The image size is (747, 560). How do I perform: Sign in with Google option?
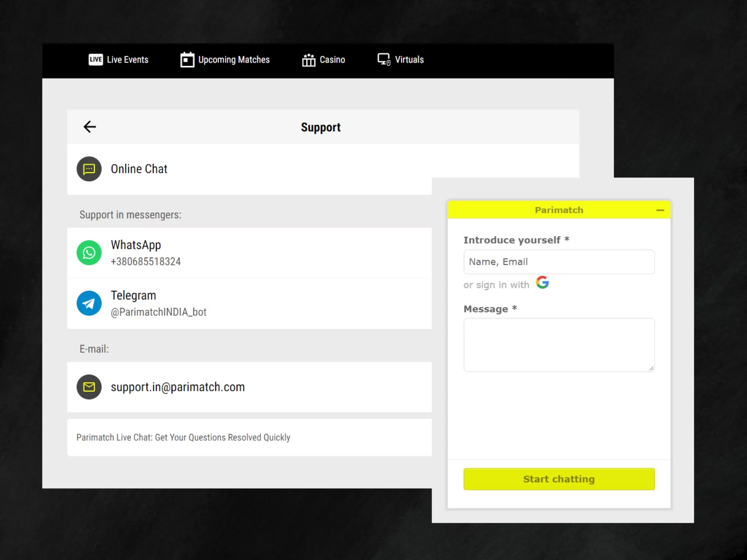tap(542, 284)
